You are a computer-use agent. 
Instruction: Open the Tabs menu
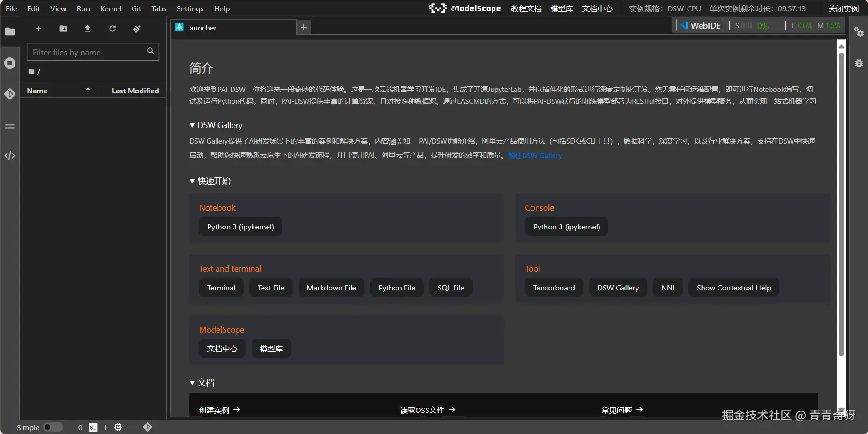[159, 8]
